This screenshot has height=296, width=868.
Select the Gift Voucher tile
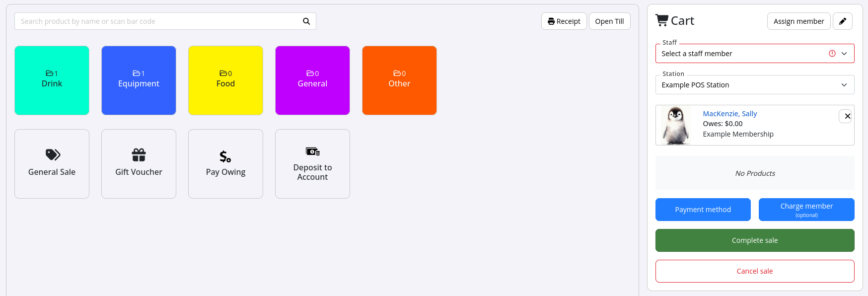(139, 164)
